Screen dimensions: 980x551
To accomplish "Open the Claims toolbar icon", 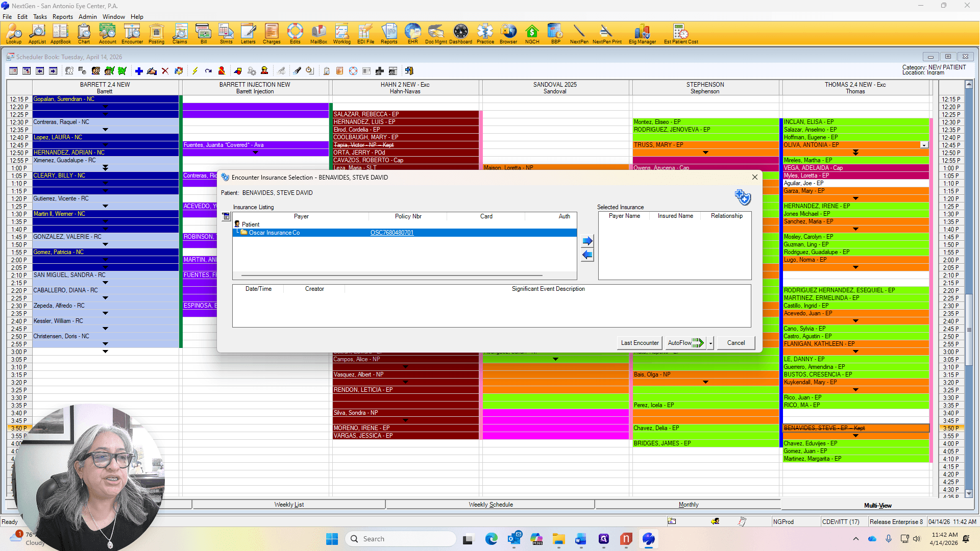I will coord(180,34).
